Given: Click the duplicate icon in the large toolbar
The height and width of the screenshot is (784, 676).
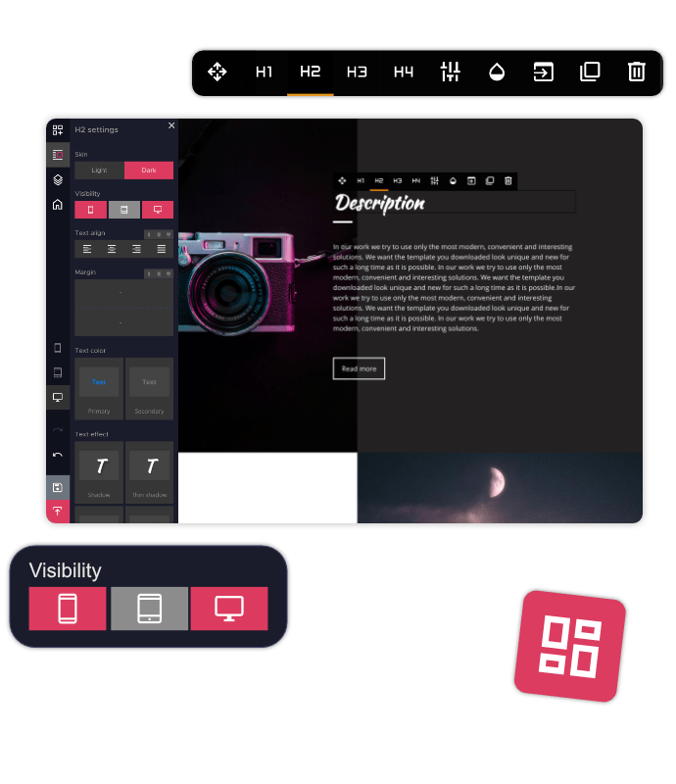Looking at the screenshot, I should pos(590,72).
